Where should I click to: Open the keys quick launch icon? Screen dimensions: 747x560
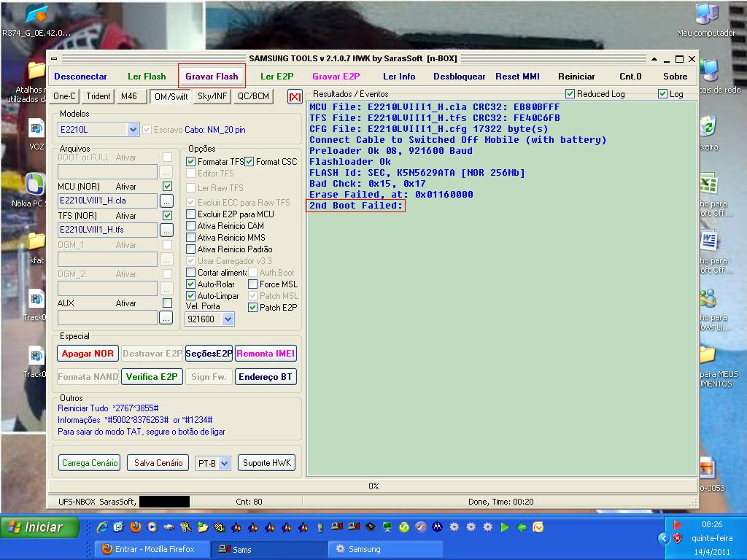pos(186,527)
